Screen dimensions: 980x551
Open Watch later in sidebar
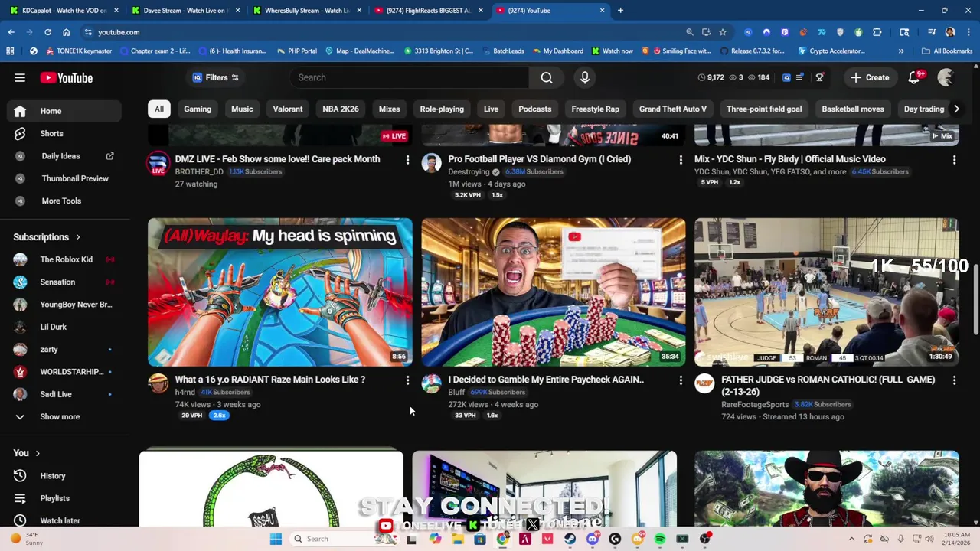pyautogui.click(x=64, y=520)
